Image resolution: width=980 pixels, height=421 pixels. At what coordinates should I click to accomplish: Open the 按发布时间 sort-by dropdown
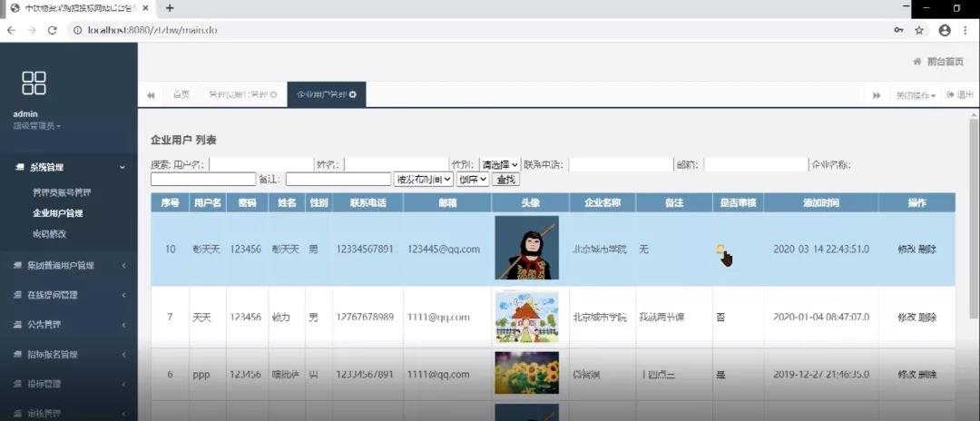point(423,180)
